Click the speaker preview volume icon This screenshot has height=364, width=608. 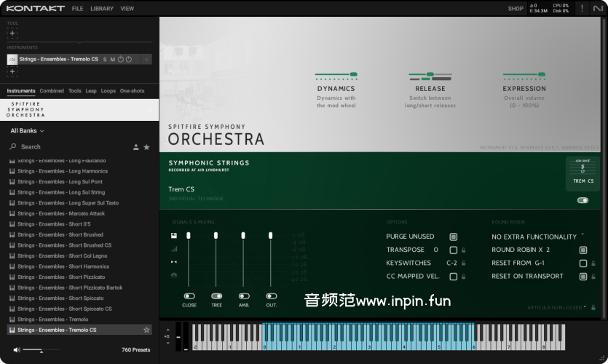click(16, 349)
